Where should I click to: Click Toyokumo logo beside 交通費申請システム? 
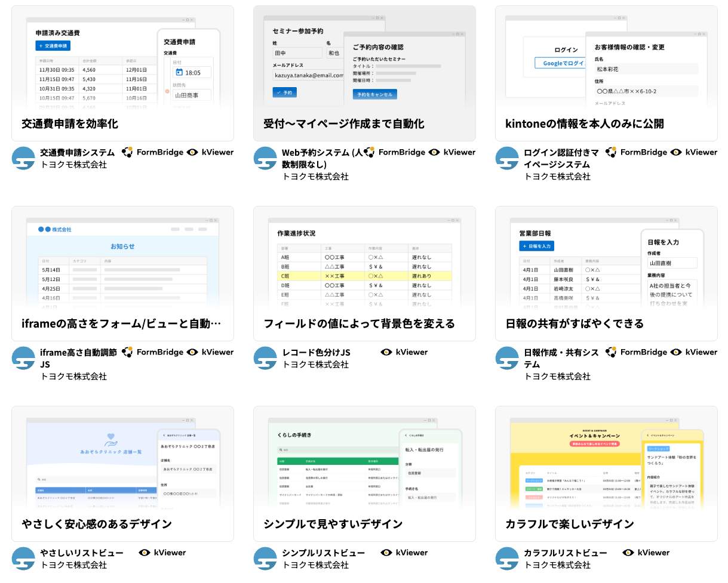[23, 158]
